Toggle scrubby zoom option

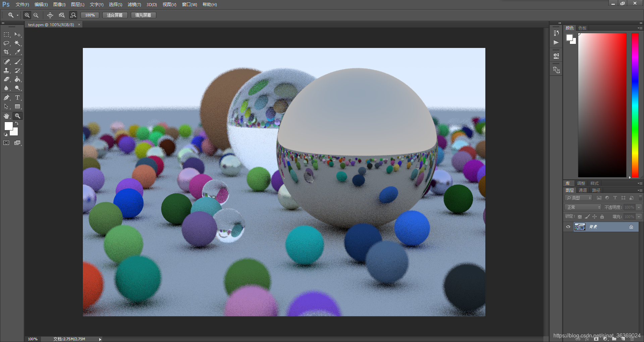pyautogui.click(x=73, y=15)
